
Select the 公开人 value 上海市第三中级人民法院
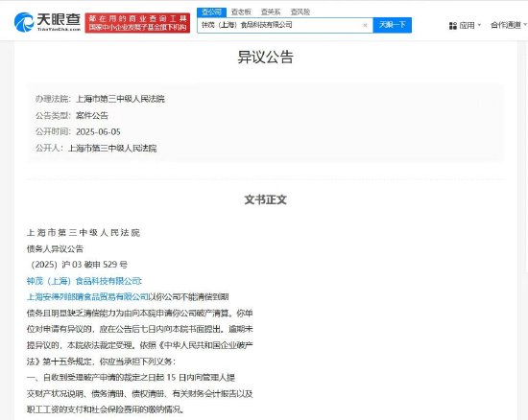pyautogui.click(x=112, y=148)
